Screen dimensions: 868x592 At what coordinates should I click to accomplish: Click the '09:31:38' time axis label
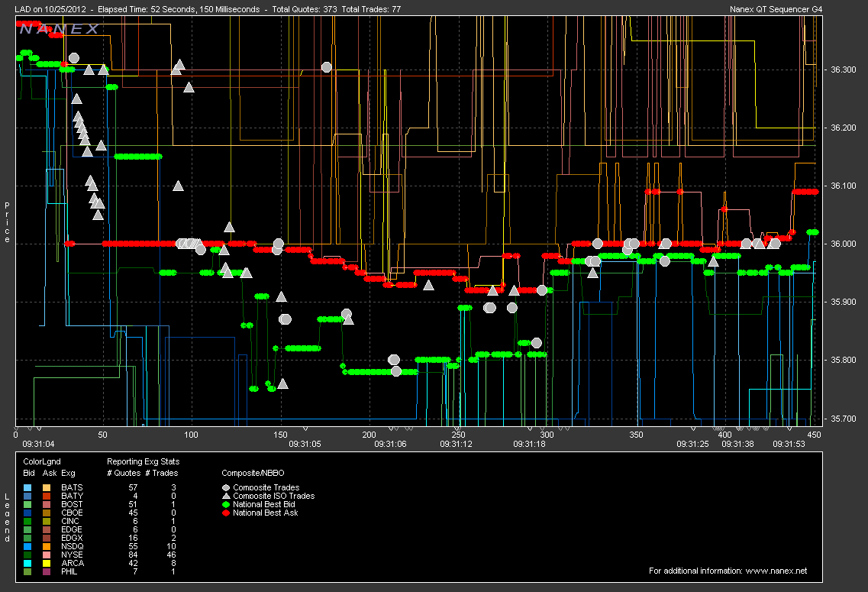pos(738,444)
